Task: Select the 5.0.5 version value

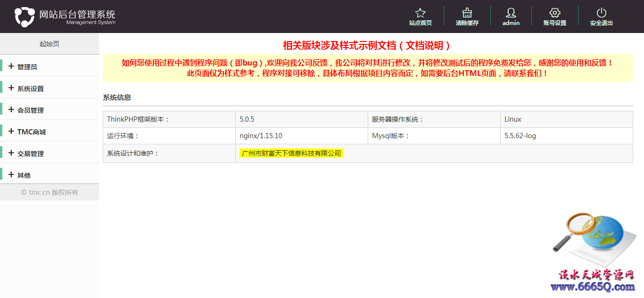Action: (x=247, y=119)
